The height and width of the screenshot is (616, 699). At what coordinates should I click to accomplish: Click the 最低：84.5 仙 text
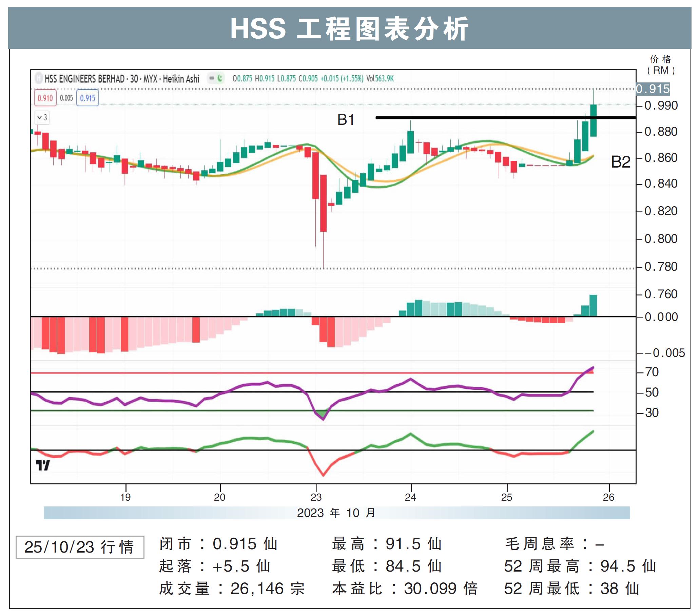[387, 566]
